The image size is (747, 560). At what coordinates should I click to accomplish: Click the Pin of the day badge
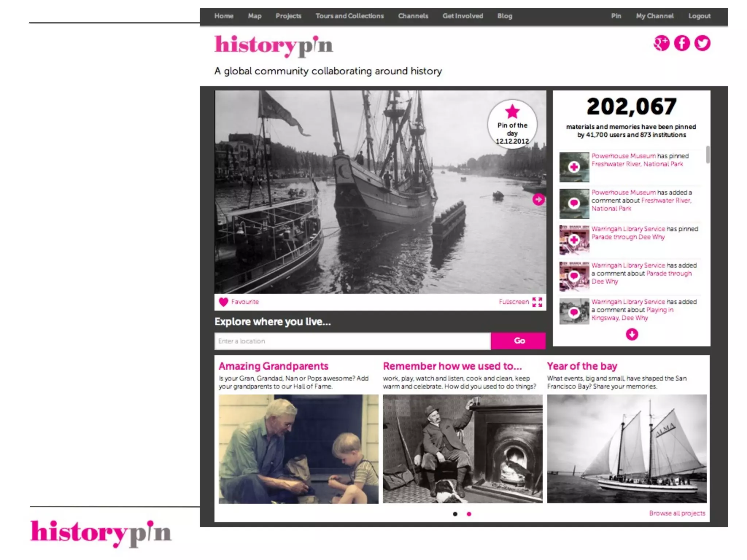pyautogui.click(x=512, y=124)
